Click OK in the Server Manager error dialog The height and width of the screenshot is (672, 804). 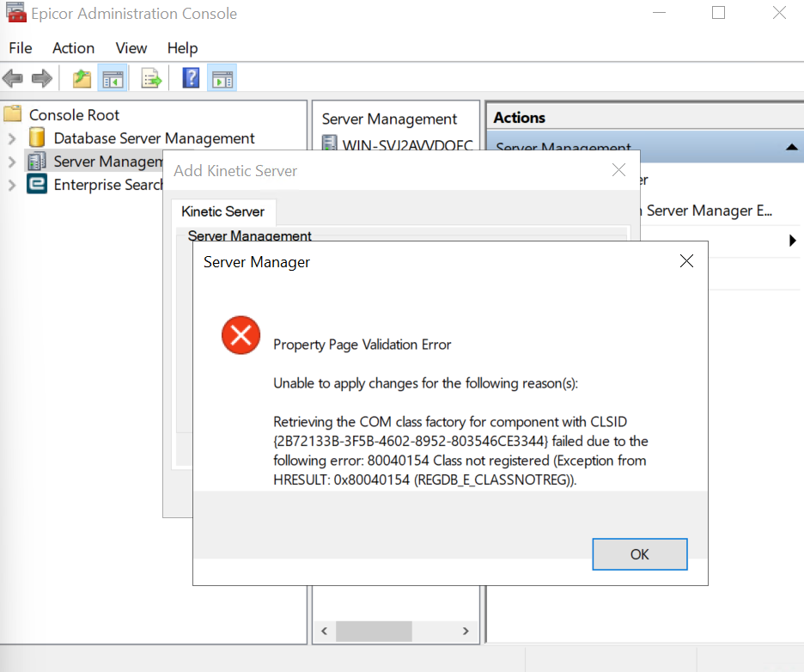(639, 554)
